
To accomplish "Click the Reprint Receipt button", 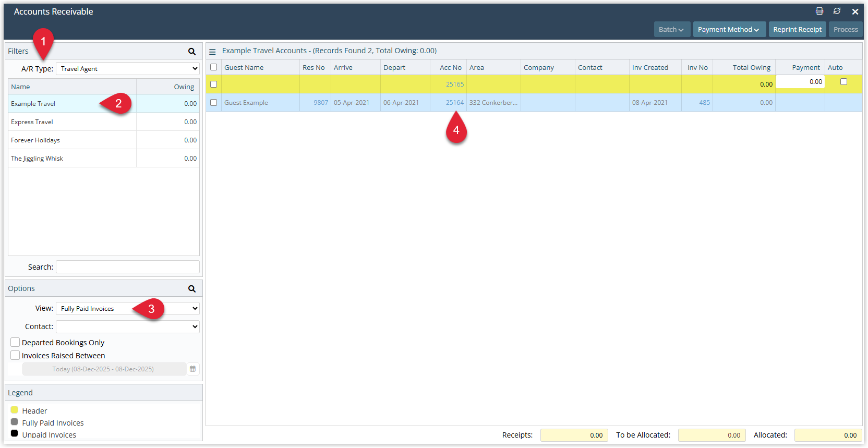I will pos(797,29).
